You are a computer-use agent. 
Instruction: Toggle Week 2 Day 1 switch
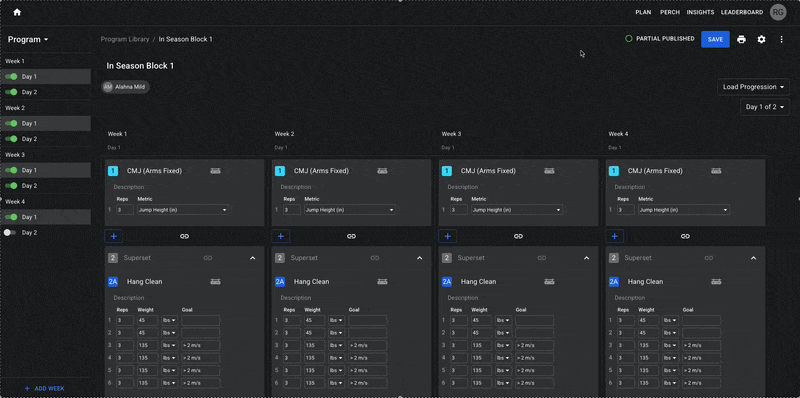click(x=11, y=123)
